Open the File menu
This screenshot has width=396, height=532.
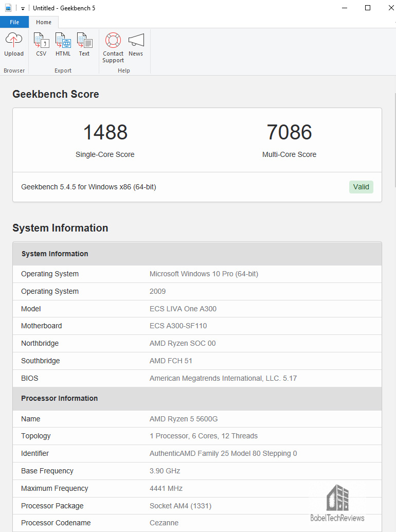tap(14, 22)
